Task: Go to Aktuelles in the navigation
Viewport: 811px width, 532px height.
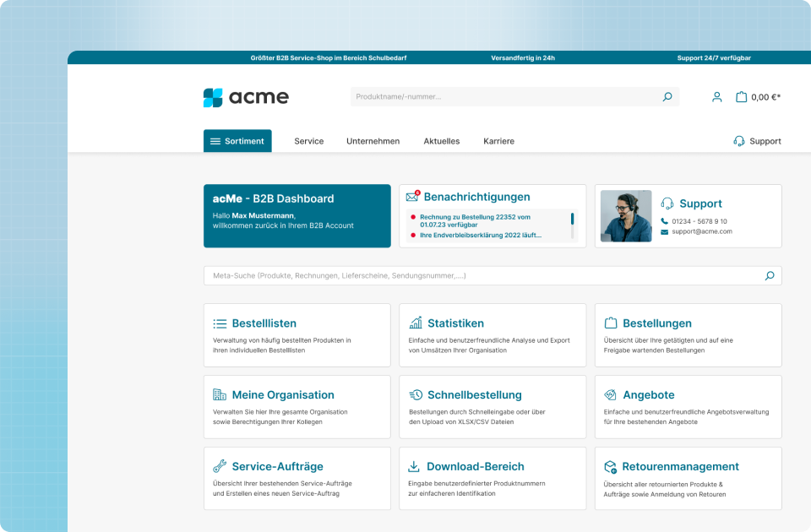Action: [x=441, y=141]
